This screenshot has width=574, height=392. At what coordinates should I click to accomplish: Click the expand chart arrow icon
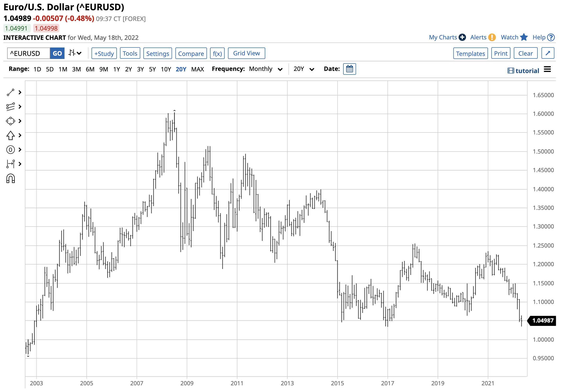pyautogui.click(x=548, y=53)
